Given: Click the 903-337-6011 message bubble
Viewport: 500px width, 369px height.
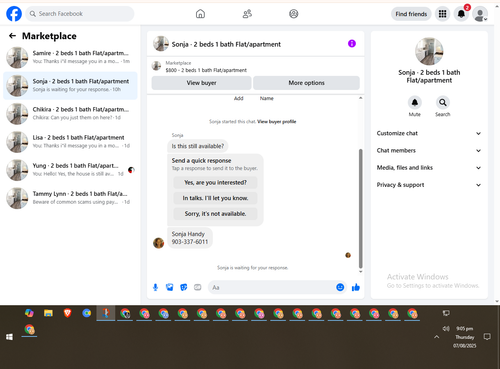Looking at the screenshot, I should [190, 238].
